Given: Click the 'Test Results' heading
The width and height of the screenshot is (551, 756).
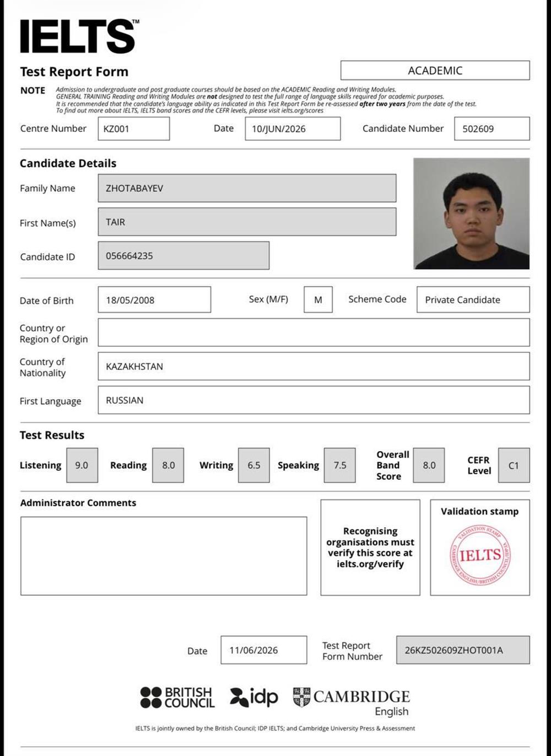Looking at the screenshot, I should point(52,435).
